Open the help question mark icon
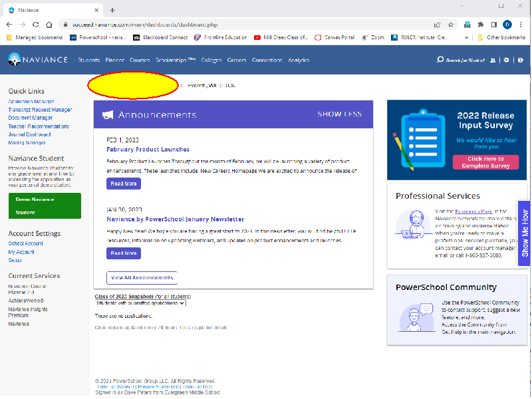This screenshot has height=399, width=532. (521, 60)
